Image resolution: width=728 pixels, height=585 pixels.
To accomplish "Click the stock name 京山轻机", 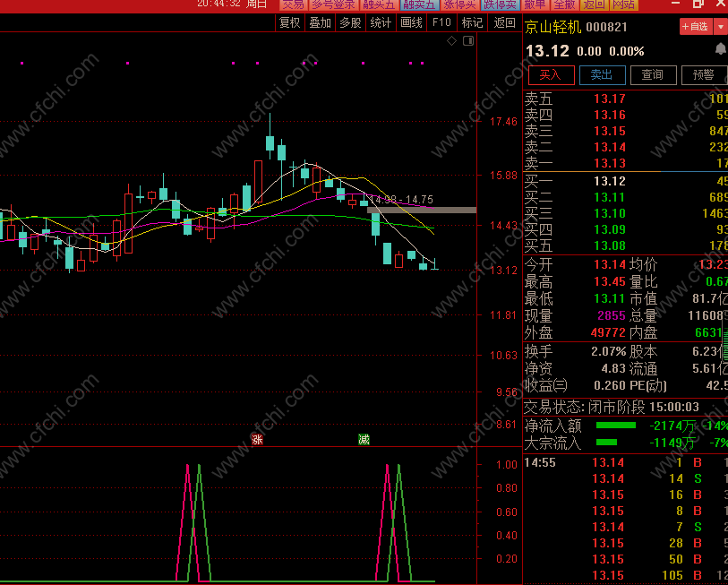I will pos(553,28).
